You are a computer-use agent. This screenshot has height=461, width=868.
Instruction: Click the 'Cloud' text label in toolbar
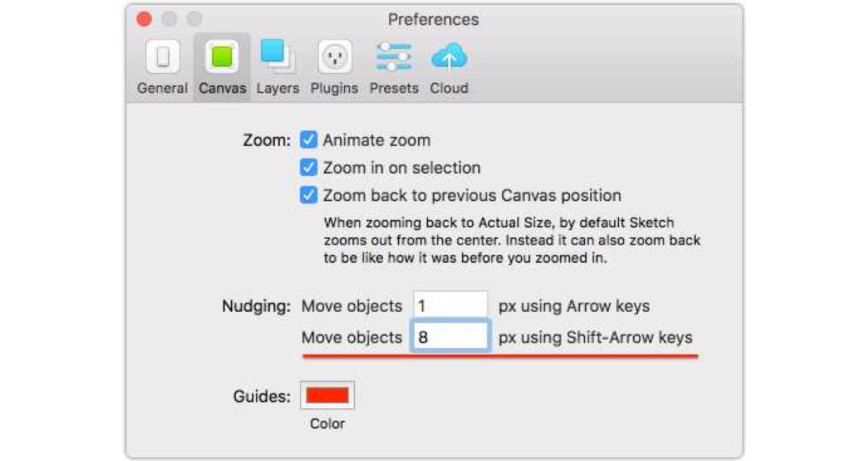449,88
